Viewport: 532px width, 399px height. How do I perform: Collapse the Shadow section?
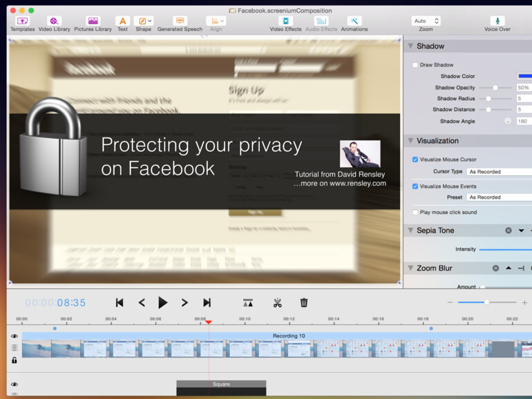[x=410, y=46]
